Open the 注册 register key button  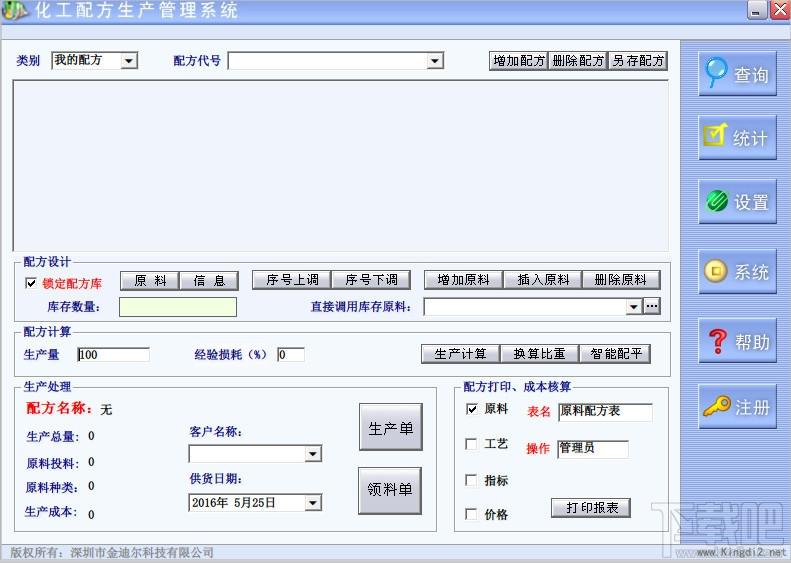(737, 406)
